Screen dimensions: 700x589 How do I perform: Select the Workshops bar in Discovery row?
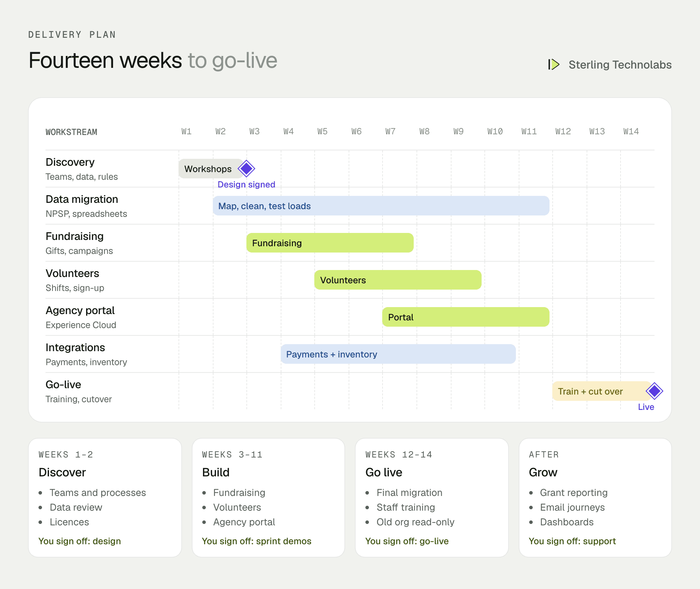(x=211, y=169)
